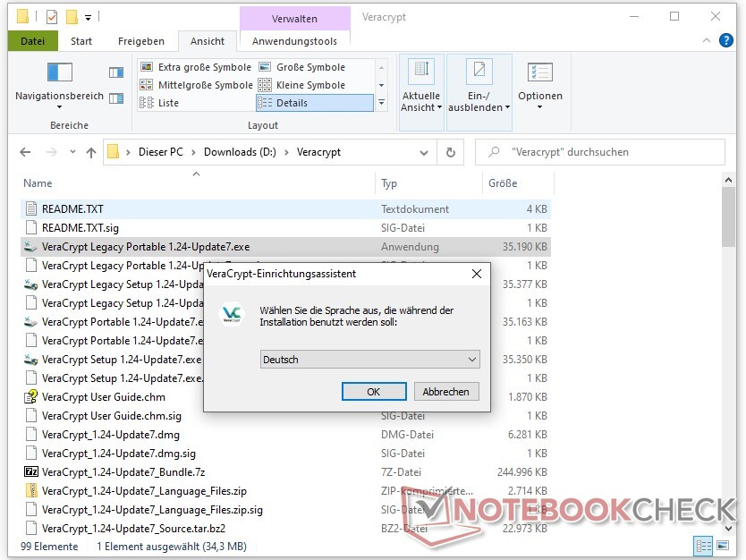Select the Ansicht ribbon tab
Image resolution: width=746 pixels, height=560 pixels.
[208, 41]
